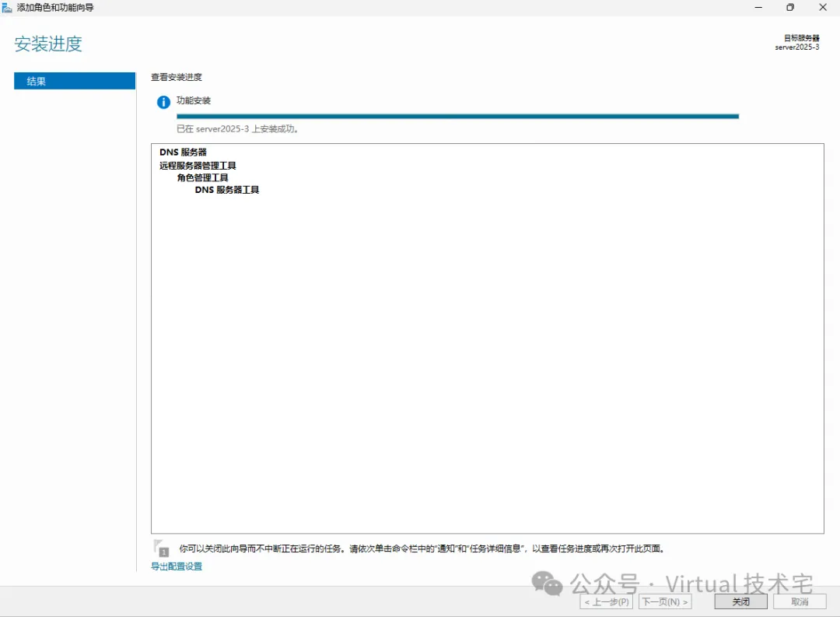Click the 目标服务器 label
This screenshot has width=840, height=617.
pos(801,38)
